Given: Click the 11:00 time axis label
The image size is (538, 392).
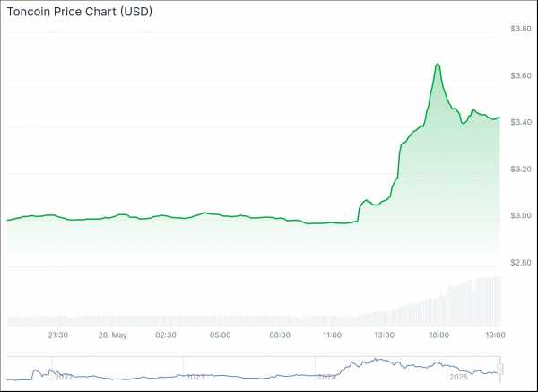Looking at the screenshot, I should point(332,335).
